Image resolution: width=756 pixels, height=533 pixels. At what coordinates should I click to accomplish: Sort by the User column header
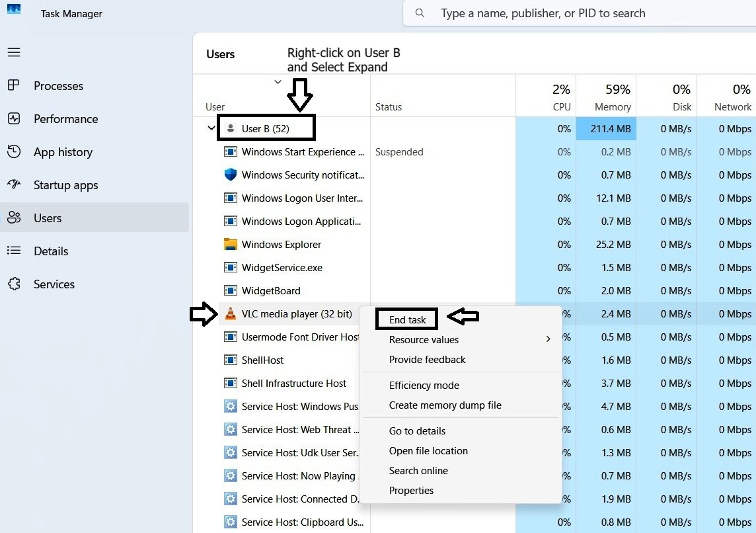[x=282, y=96]
